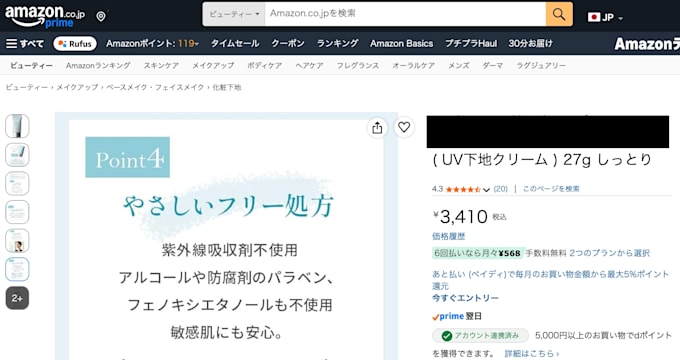Click 6回払いなら月々¥568 label

pyautogui.click(x=478, y=253)
